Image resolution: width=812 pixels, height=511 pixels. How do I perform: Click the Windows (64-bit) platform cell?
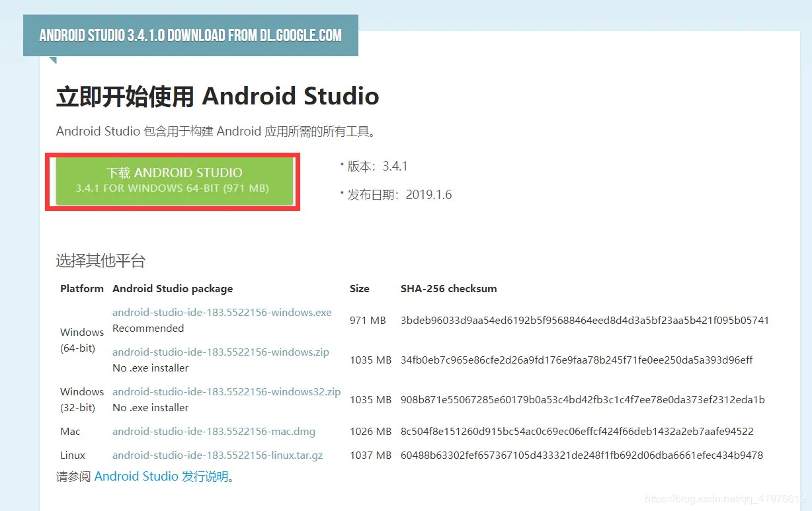click(x=82, y=340)
